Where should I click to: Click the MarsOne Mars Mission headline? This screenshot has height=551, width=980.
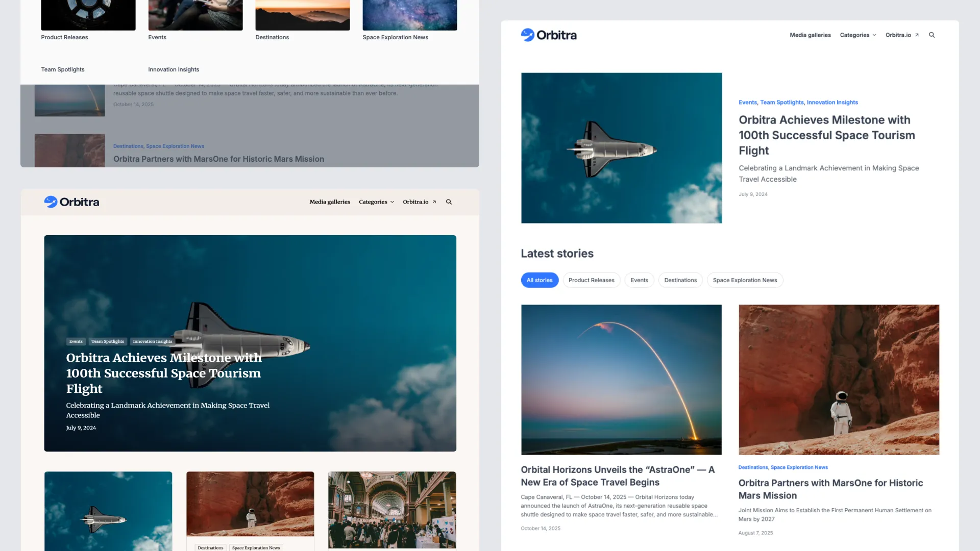pyautogui.click(x=830, y=489)
